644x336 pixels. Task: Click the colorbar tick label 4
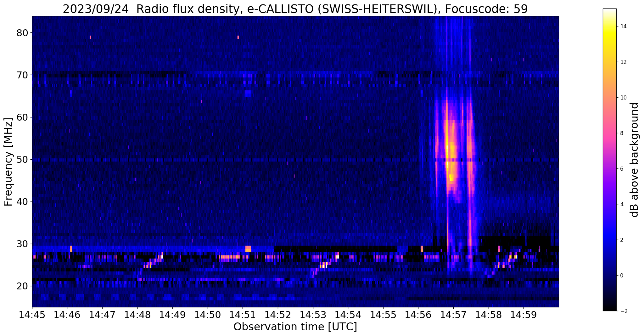621,204
